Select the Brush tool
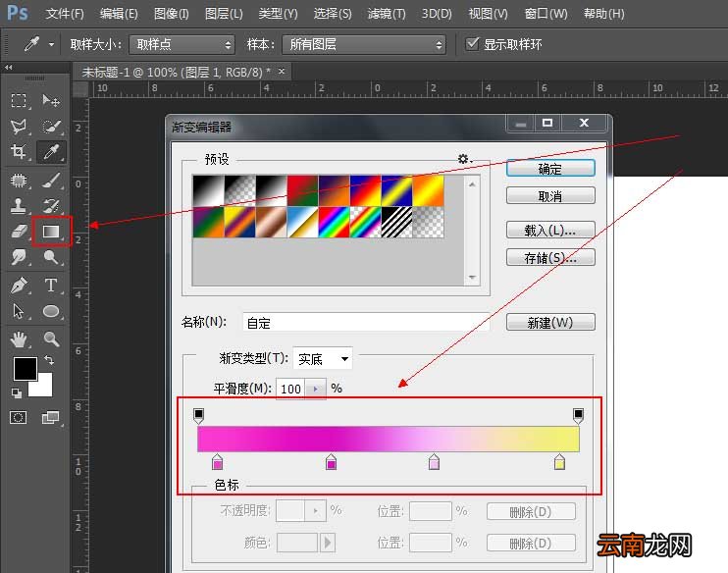Image resolution: width=728 pixels, height=573 pixels. tap(51, 181)
